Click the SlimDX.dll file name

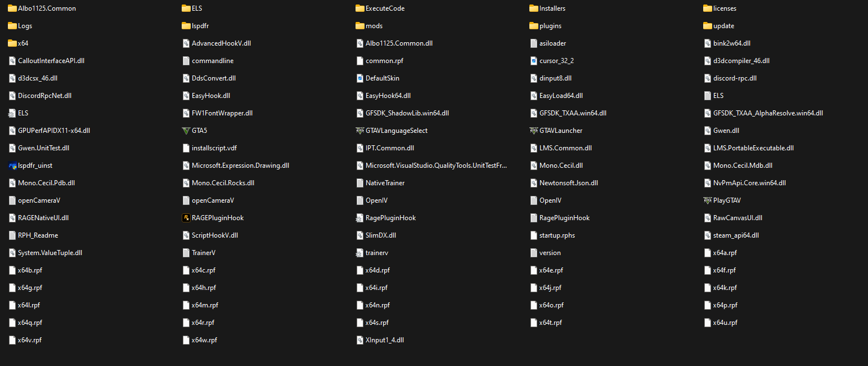(381, 235)
